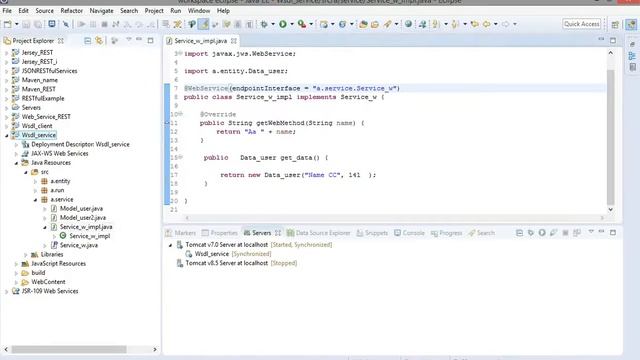Viewport: 640px width, 360px height.
Task: Switch to the Markers tab
Action: tap(181, 233)
